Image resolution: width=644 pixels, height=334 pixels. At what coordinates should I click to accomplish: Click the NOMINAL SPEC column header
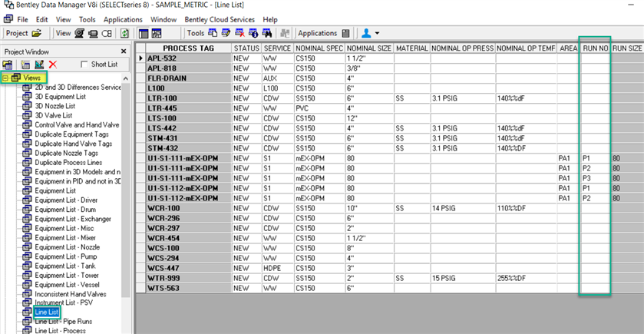[x=319, y=48]
